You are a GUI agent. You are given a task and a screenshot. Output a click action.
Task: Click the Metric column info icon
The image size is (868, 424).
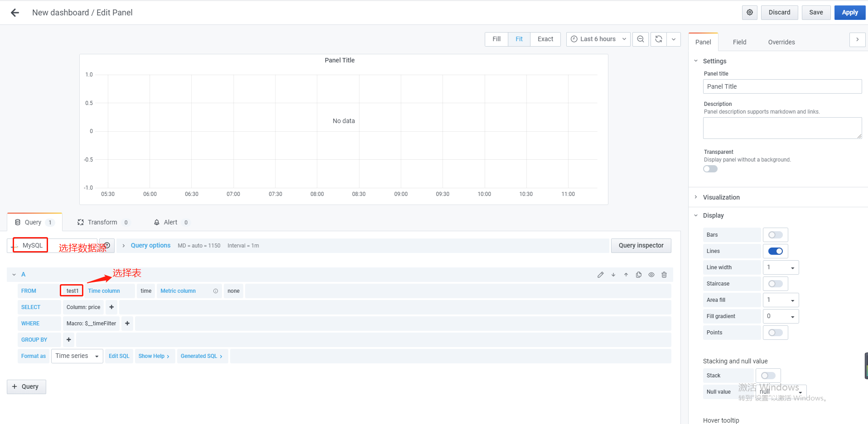pos(216,291)
